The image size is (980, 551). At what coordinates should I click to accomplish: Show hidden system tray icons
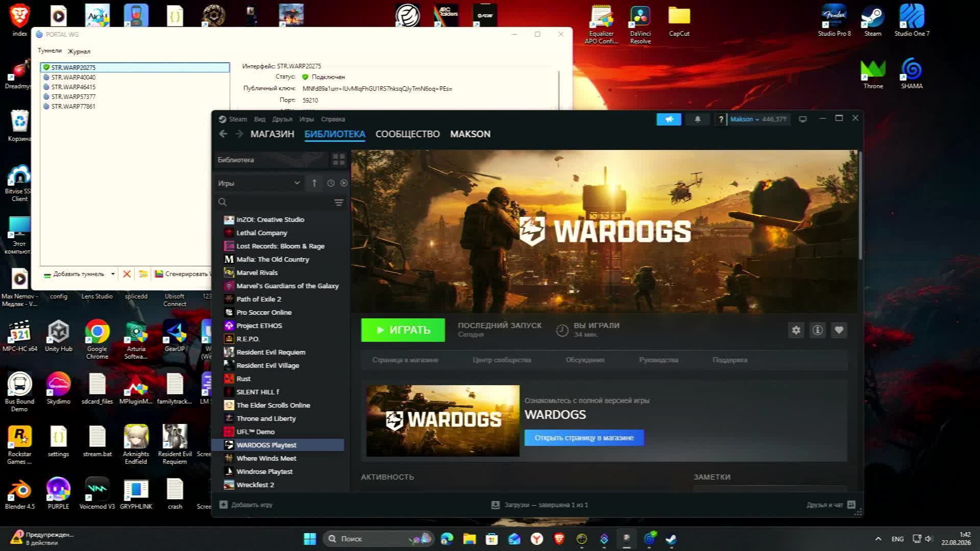tap(878, 539)
